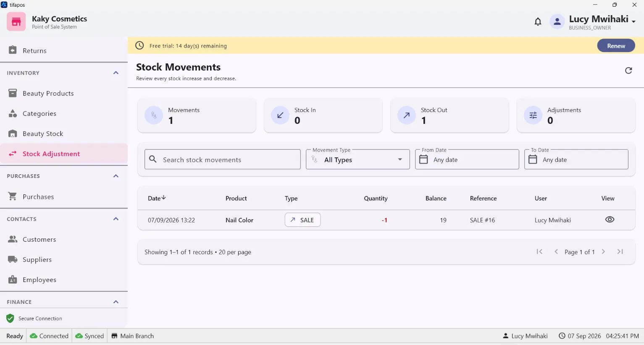This screenshot has width=644, height=345.
Task: Open Categories in the sidebar
Action: click(64, 113)
